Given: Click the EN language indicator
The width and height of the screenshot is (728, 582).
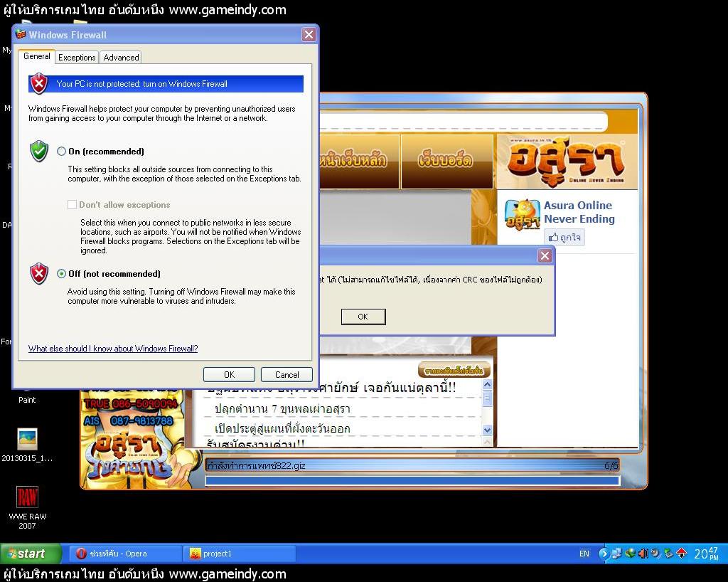Looking at the screenshot, I should coord(584,554).
